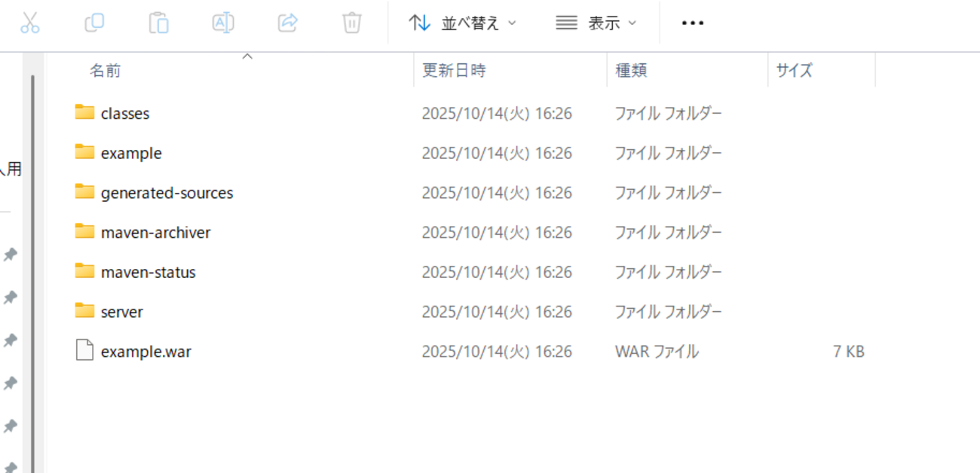Click the Share icon in toolbar
Screen dimensions: 980x473
tap(288, 23)
